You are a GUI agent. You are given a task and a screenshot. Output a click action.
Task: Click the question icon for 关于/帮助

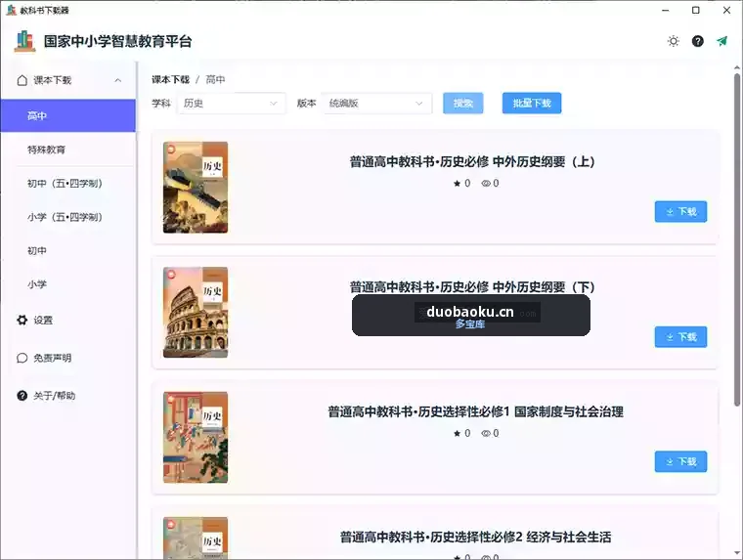(x=22, y=395)
